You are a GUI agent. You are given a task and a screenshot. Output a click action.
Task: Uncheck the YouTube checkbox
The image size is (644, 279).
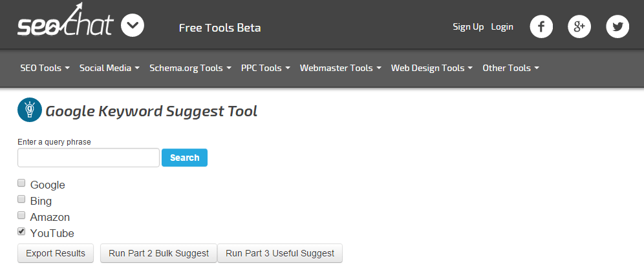coord(21,232)
